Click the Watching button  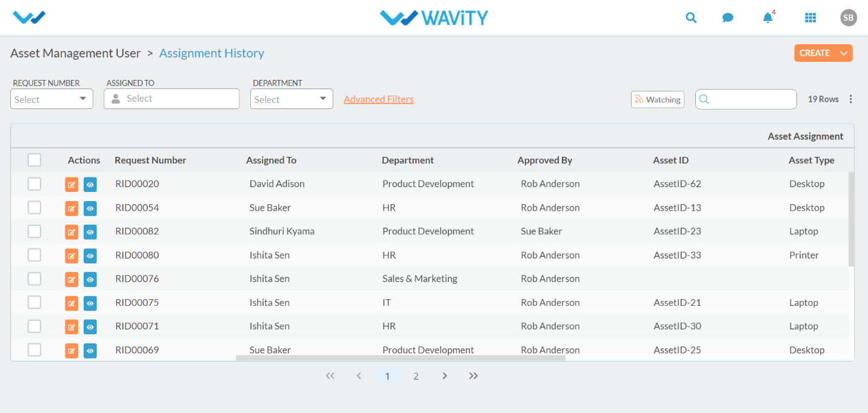pyautogui.click(x=658, y=99)
